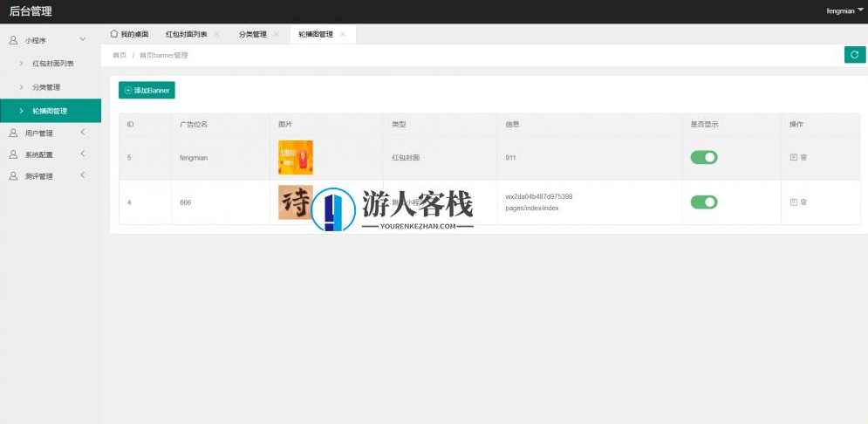Screen dimensions: 868x424
Task: Open the fengmian account dropdown
Action: [x=844, y=10]
